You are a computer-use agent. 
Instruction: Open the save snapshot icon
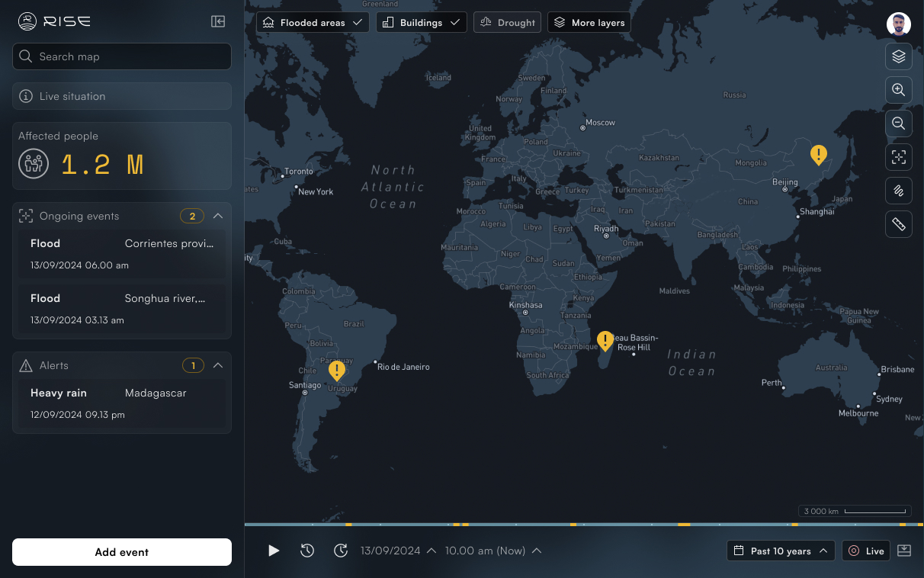(x=904, y=550)
